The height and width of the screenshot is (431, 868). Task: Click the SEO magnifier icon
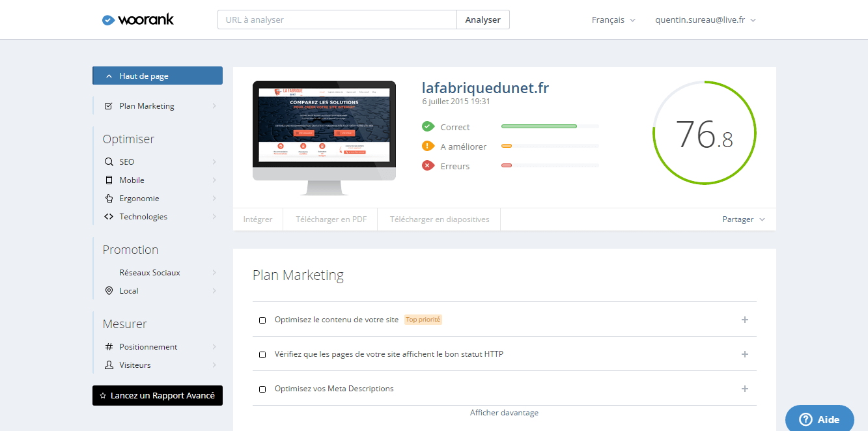pos(109,161)
